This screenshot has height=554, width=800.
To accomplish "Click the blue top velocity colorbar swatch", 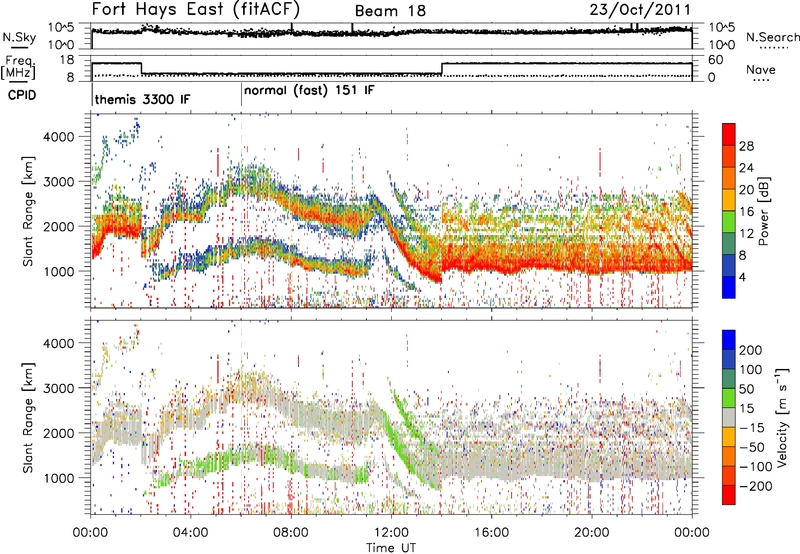I will click(729, 340).
